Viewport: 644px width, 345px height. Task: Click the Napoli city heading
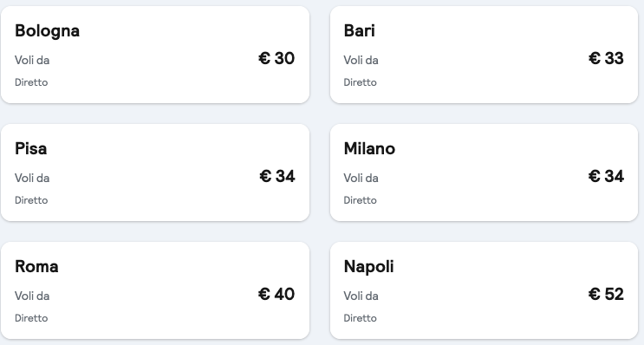click(369, 267)
